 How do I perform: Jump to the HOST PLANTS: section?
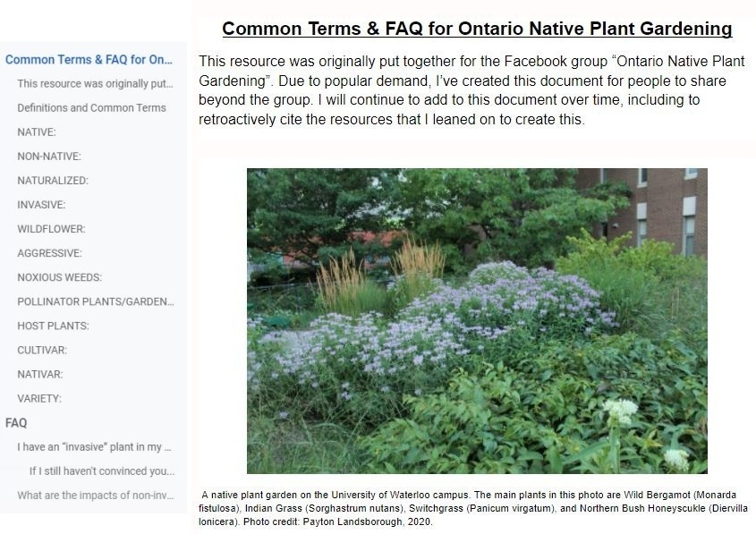[x=53, y=326]
